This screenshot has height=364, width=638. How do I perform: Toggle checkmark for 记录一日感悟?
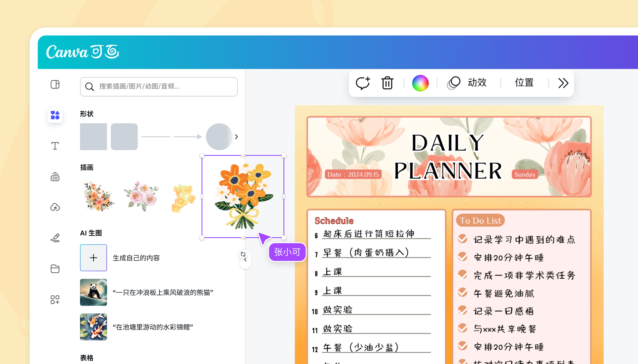(x=462, y=310)
